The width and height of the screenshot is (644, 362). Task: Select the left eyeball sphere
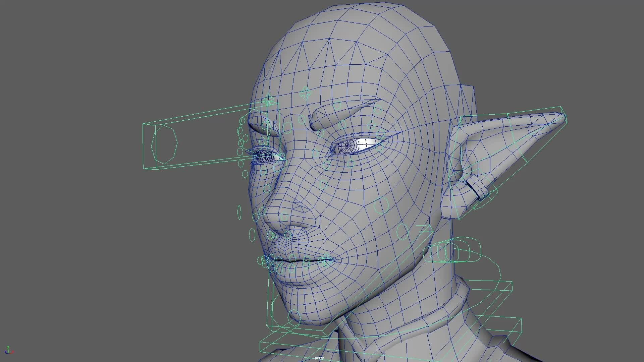click(266, 155)
